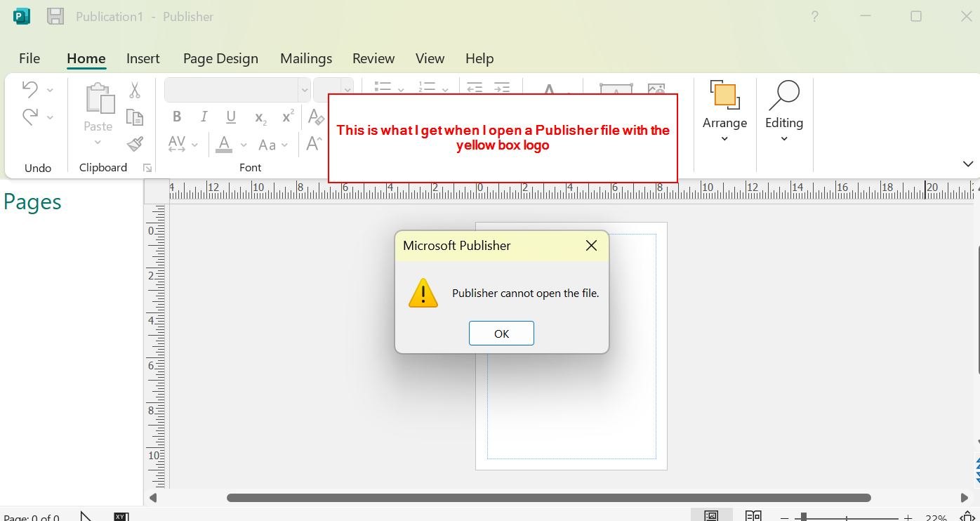Select single page view in status bar
Image resolution: width=980 pixels, height=521 pixels.
pos(711,517)
